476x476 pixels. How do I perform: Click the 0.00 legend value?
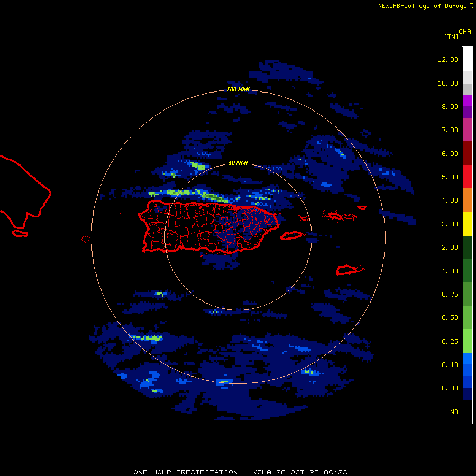tap(450, 388)
